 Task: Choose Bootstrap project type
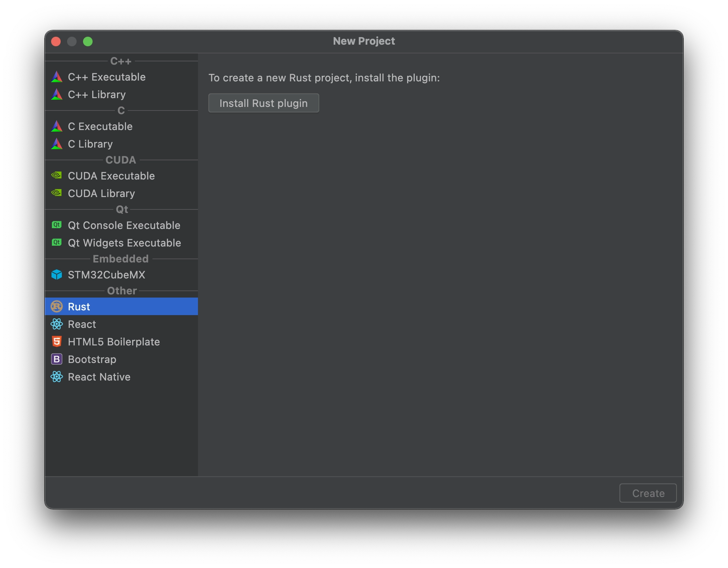(121, 359)
